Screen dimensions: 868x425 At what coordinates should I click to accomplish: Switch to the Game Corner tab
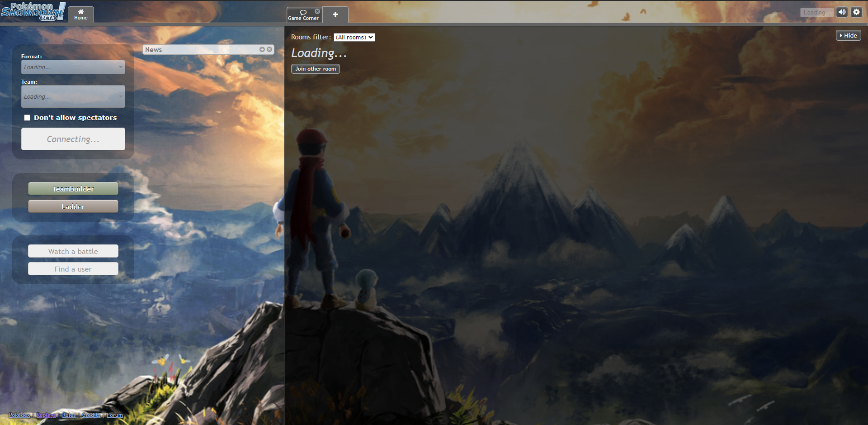click(303, 15)
